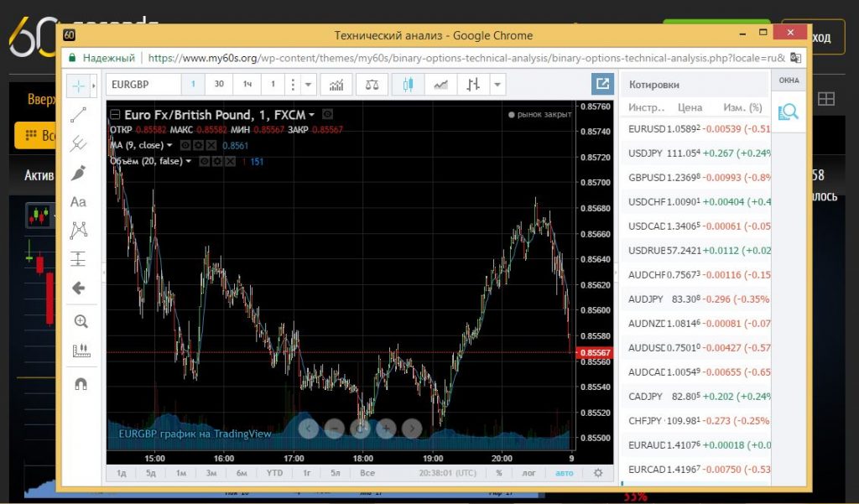
Task: Toggle the авто auto scale
Action: point(565,473)
